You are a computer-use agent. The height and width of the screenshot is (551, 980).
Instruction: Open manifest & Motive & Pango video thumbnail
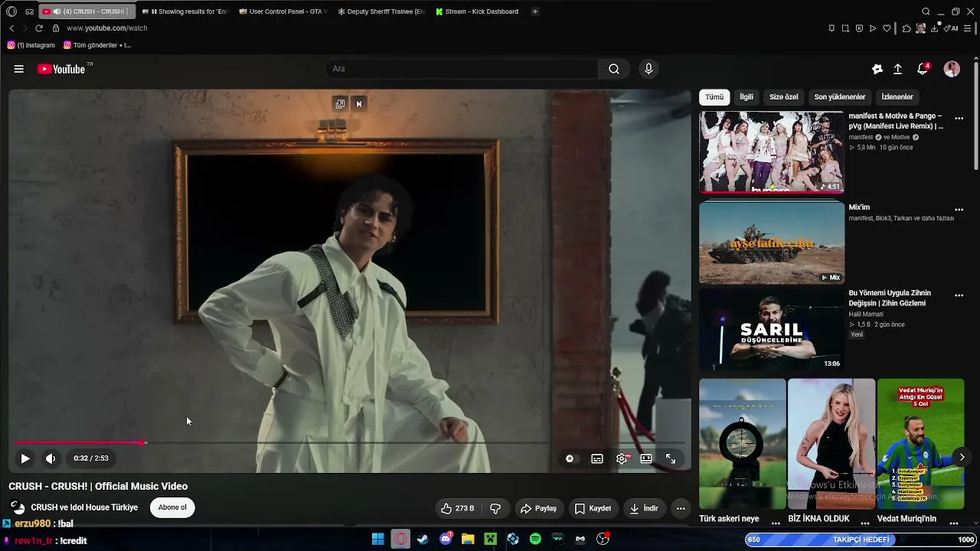tap(772, 152)
